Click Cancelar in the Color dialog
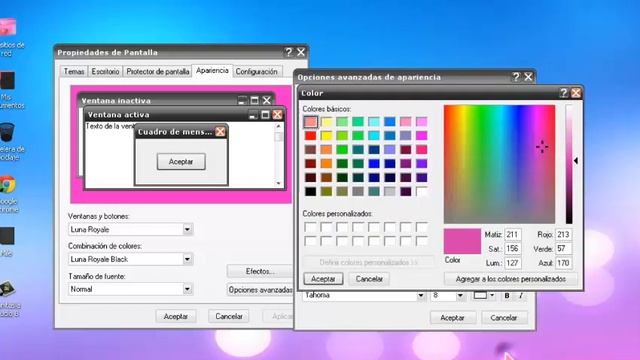Image resolution: width=640 pixels, height=360 pixels. (x=369, y=279)
